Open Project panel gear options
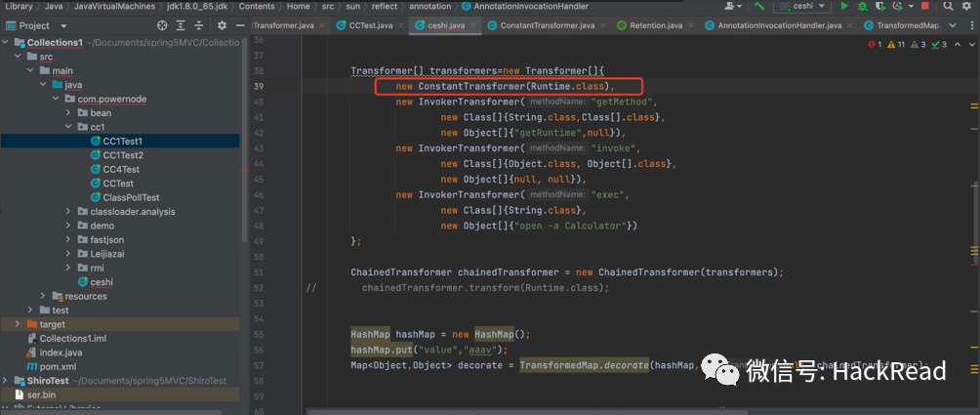This screenshot has width=980, height=415. [222, 25]
